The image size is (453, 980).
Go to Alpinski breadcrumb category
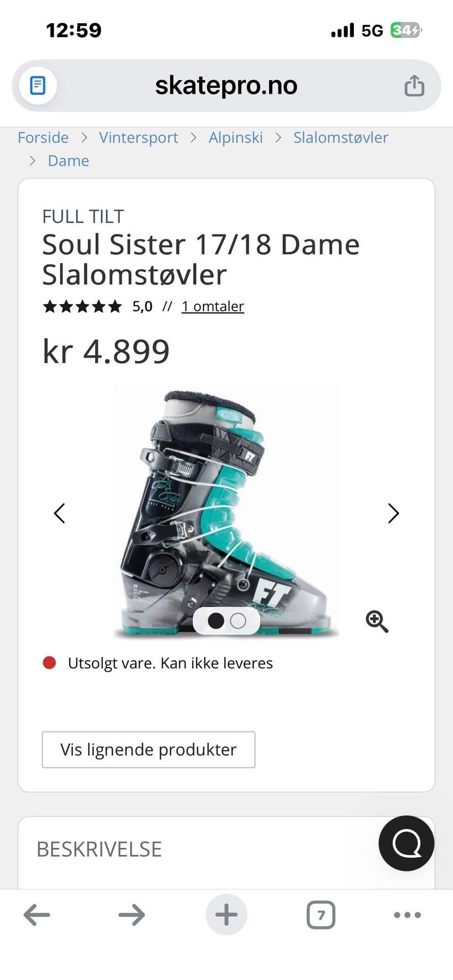(235, 137)
